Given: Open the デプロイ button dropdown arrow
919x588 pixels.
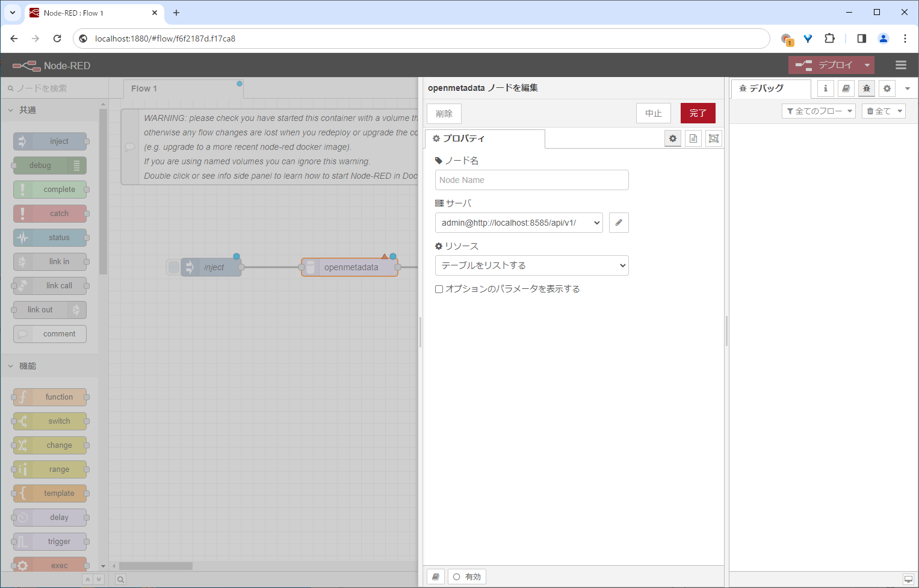Looking at the screenshot, I should click(x=867, y=64).
